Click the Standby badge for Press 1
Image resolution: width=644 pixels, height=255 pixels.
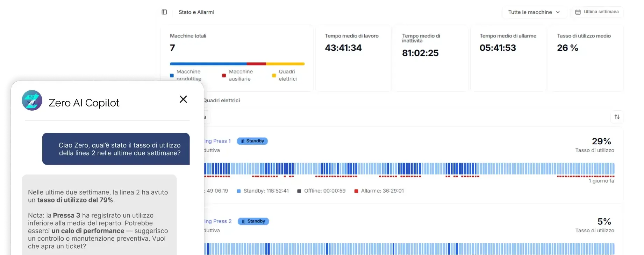coord(252,141)
